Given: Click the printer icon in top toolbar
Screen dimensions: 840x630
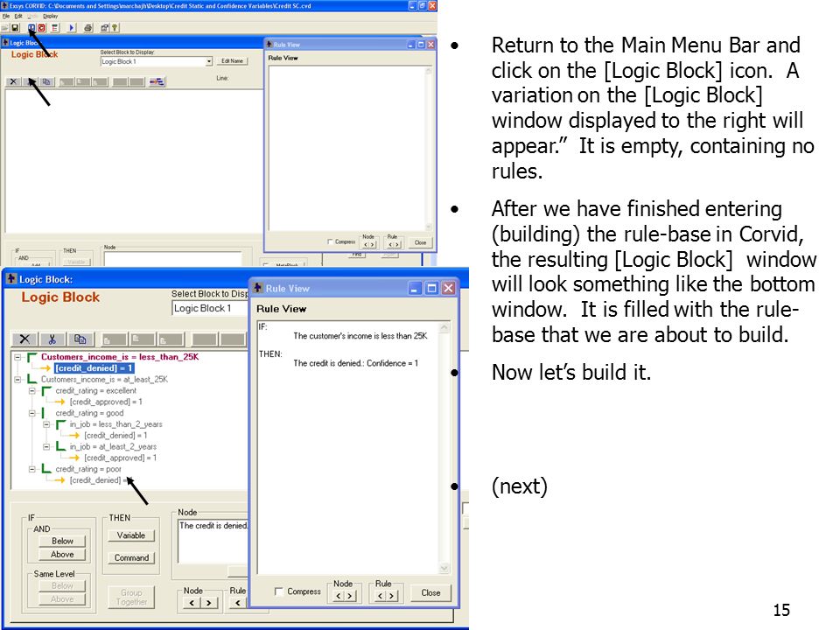Looking at the screenshot, I should point(88,28).
